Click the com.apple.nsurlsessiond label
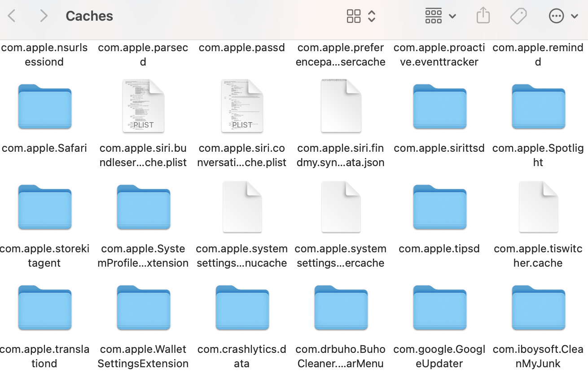The height and width of the screenshot is (378, 588). coord(44,55)
